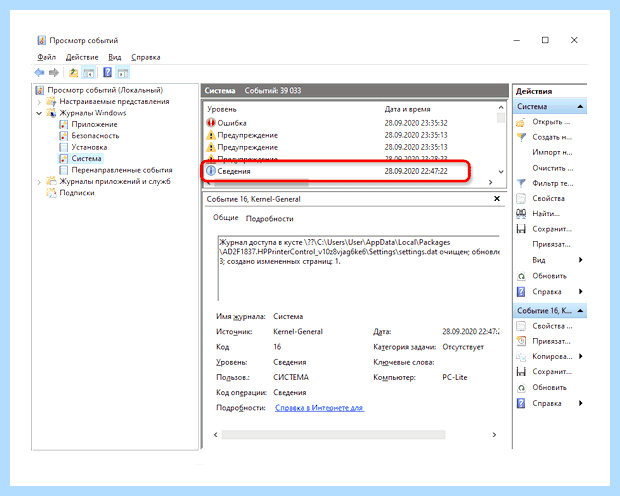This screenshot has height=496, width=620.
Task: Click the refresh icon under Система actions
Action: (x=521, y=276)
